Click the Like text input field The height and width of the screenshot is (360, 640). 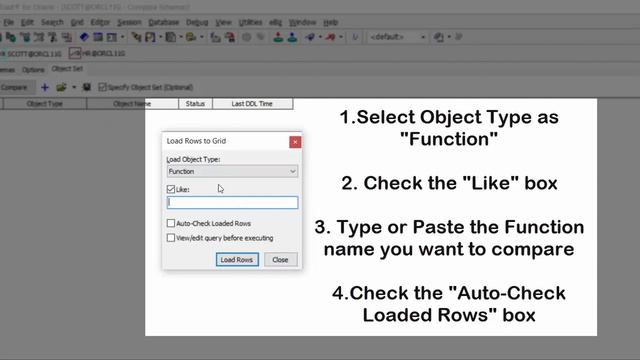(x=232, y=202)
